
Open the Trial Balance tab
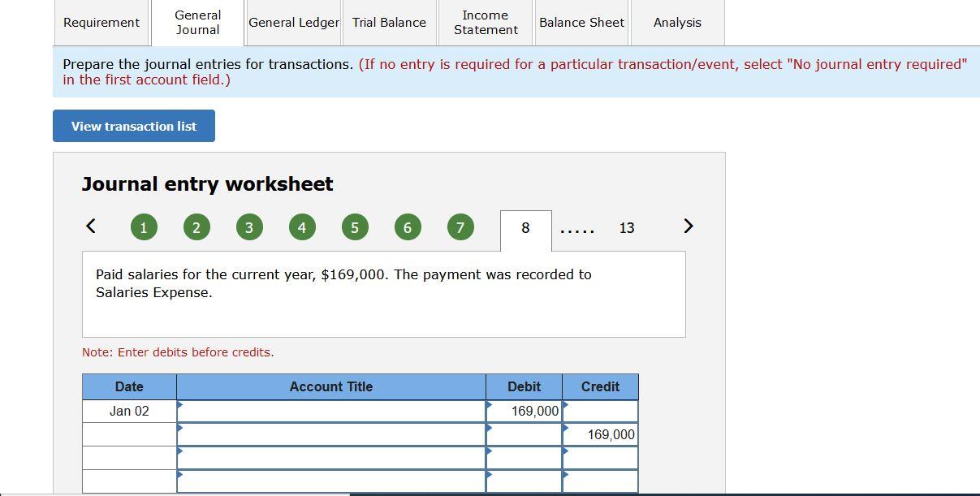pos(389,23)
